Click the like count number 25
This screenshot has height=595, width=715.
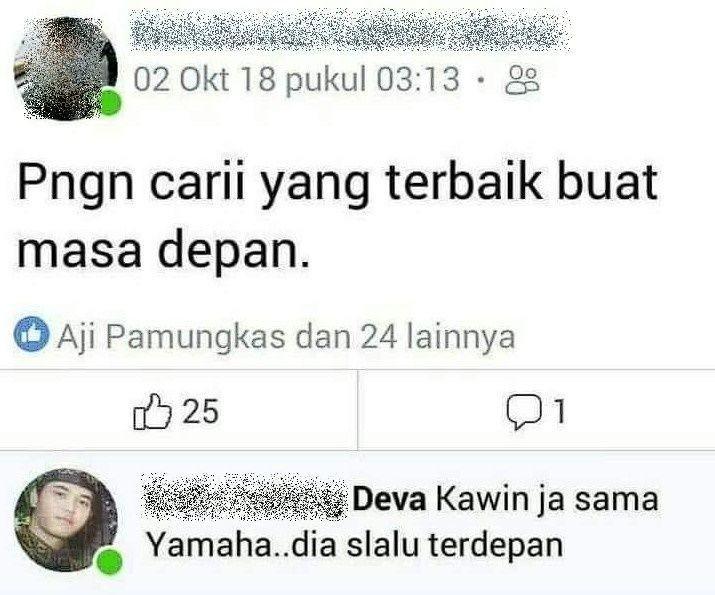pyautogui.click(x=201, y=412)
